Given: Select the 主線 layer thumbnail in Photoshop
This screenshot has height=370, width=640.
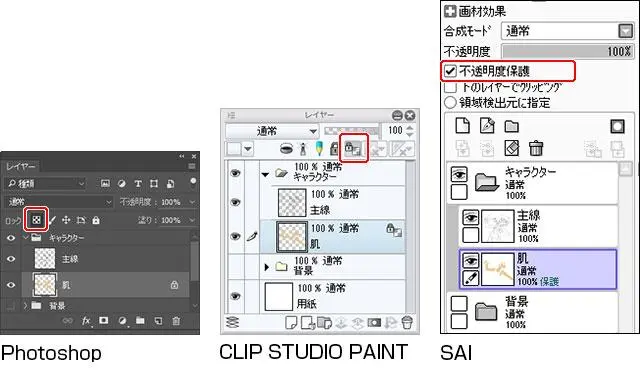Looking at the screenshot, I should (44, 259).
